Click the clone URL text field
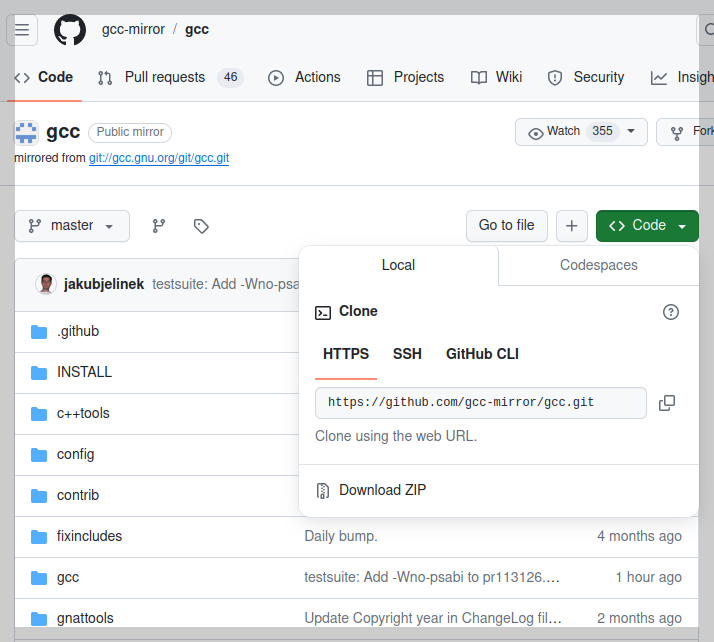The width and height of the screenshot is (714, 642). (480, 403)
